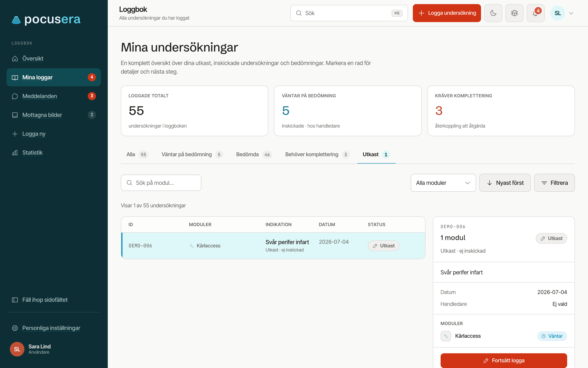This screenshot has height=368, width=588.
Task: Click Sara Lind profile avatar in sidebar
Action: point(17,349)
